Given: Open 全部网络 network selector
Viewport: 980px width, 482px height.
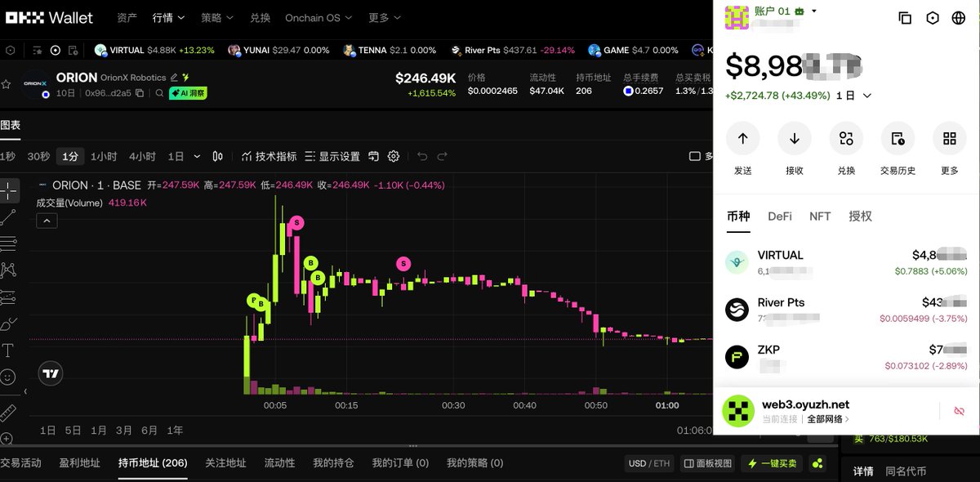Looking at the screenshot, I should (x=828, y=419).
